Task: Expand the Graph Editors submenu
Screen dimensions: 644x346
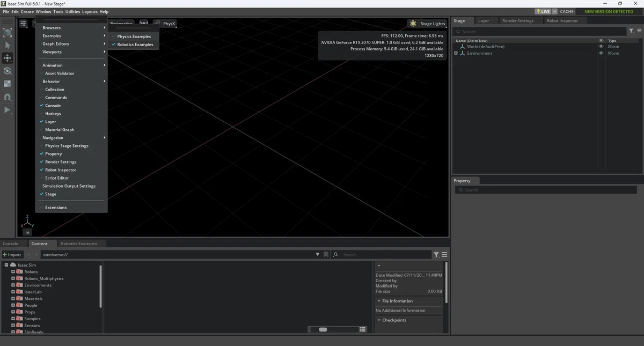Action: point(71,44)
